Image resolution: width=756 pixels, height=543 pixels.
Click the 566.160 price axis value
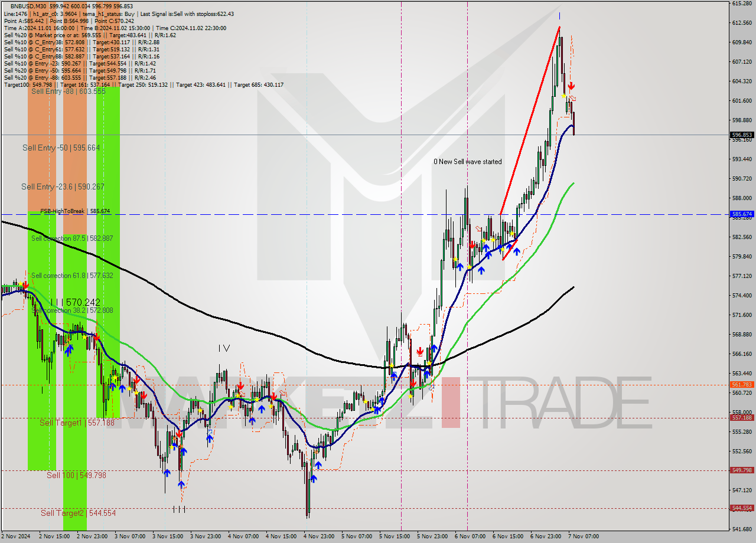[x=742, y=354]
